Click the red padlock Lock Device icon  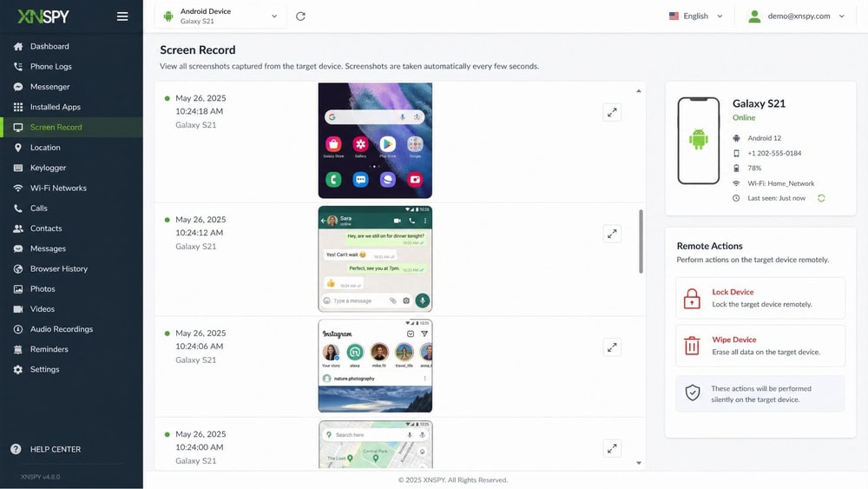pos(692,299)
